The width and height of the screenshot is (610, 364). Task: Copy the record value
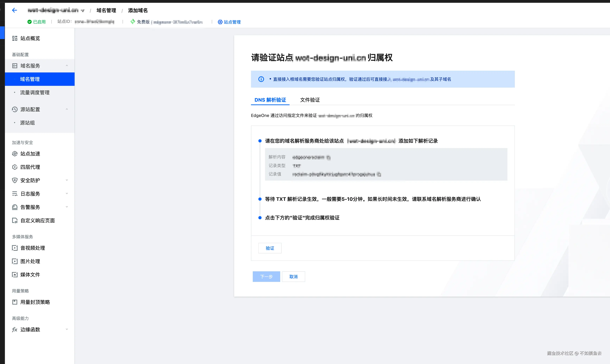coord(379,174)
